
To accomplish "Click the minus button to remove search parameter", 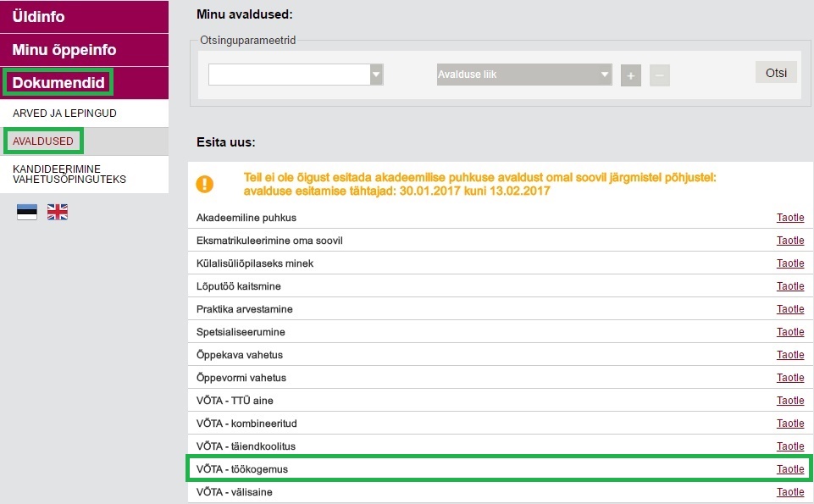I will coord(659,75).
